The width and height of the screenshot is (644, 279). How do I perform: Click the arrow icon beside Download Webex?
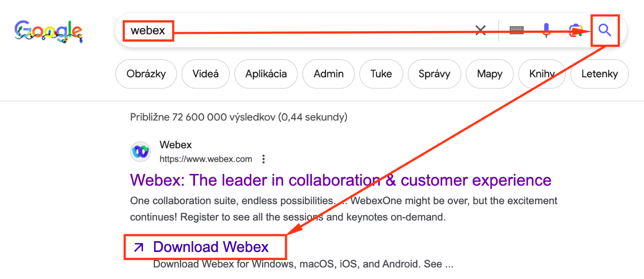pos(139,247)
